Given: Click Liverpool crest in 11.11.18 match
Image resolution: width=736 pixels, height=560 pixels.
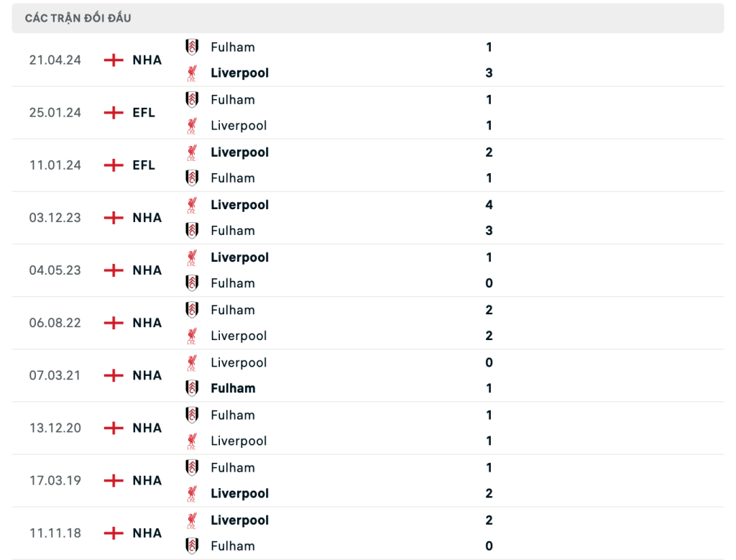Looking at the screenshot, I should pyautogui.click(x=191, y=520).
